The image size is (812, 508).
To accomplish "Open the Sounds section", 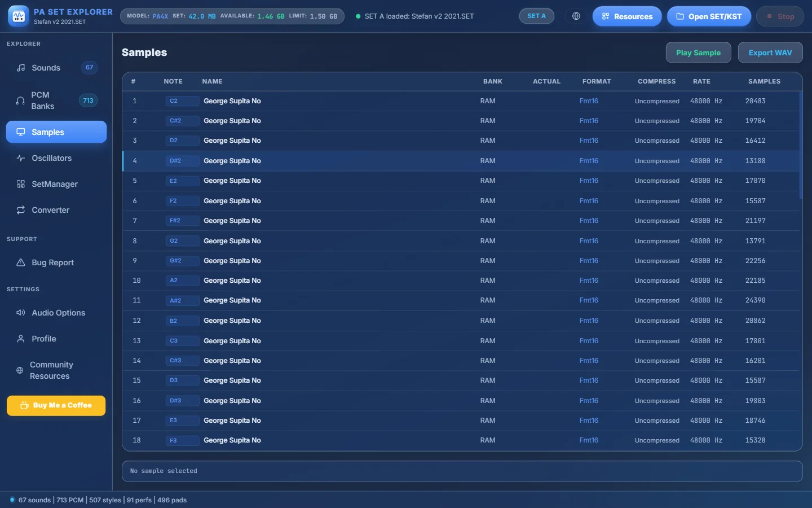I will (x=56, y=68).
